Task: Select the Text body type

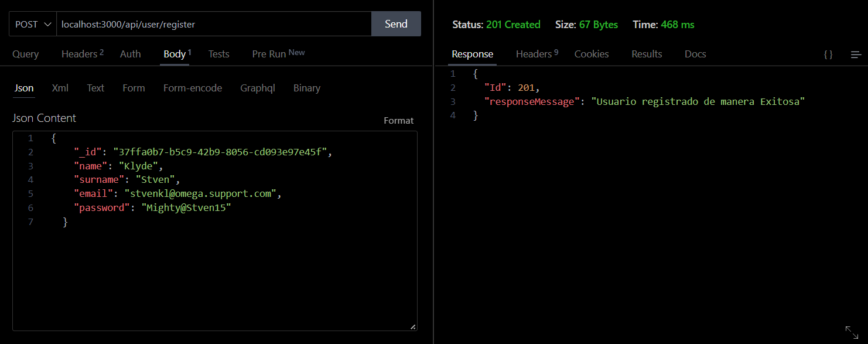Action: click(x=95, y=88)
